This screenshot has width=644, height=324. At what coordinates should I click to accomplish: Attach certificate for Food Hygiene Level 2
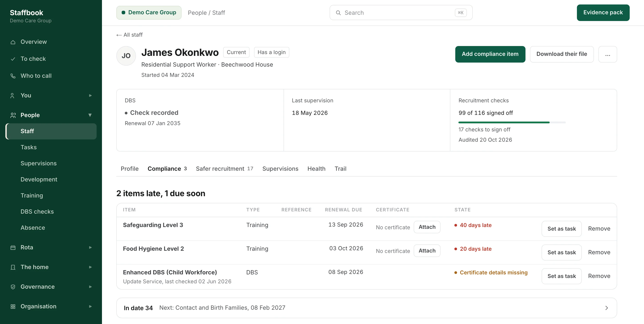coord(427,251)
